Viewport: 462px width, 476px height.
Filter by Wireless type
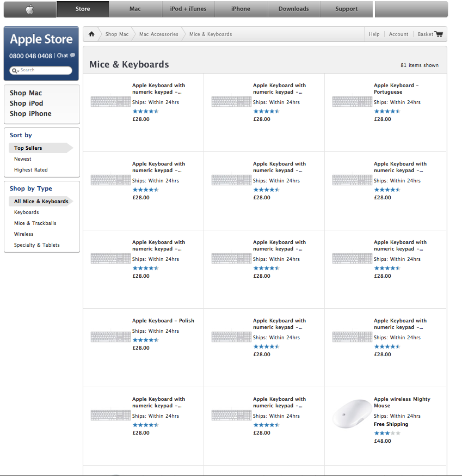click(x=23, y=234)
